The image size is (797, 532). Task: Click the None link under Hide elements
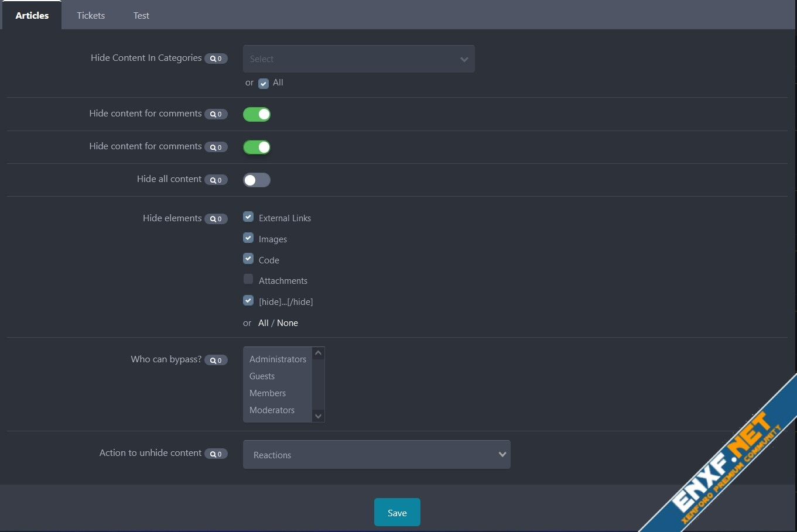pos(288,323)
